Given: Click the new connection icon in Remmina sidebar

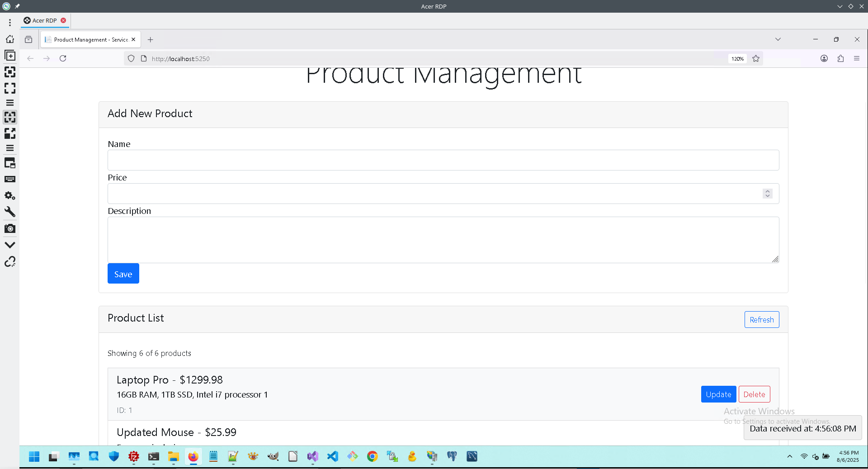Looking at the screenshot, I should click(10, 56).
